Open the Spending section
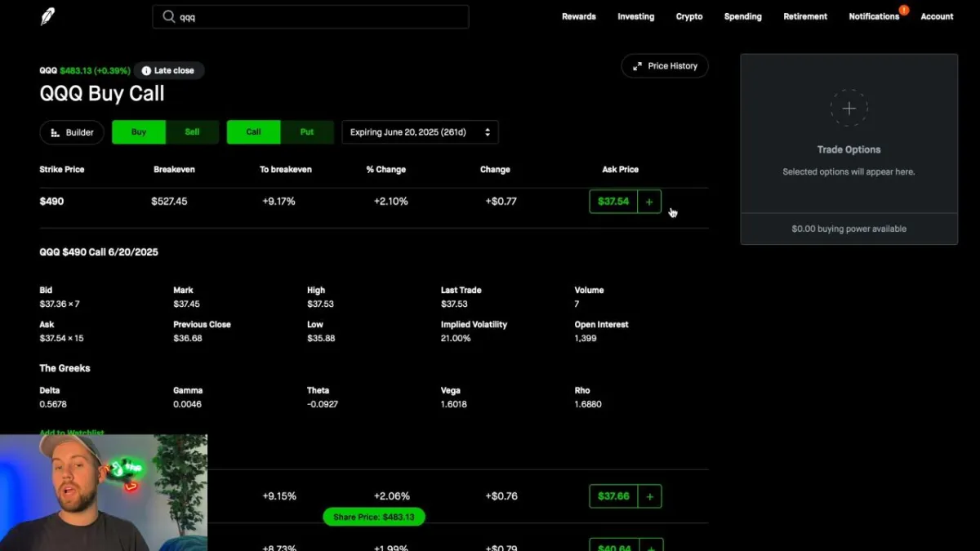 (743, 16)
